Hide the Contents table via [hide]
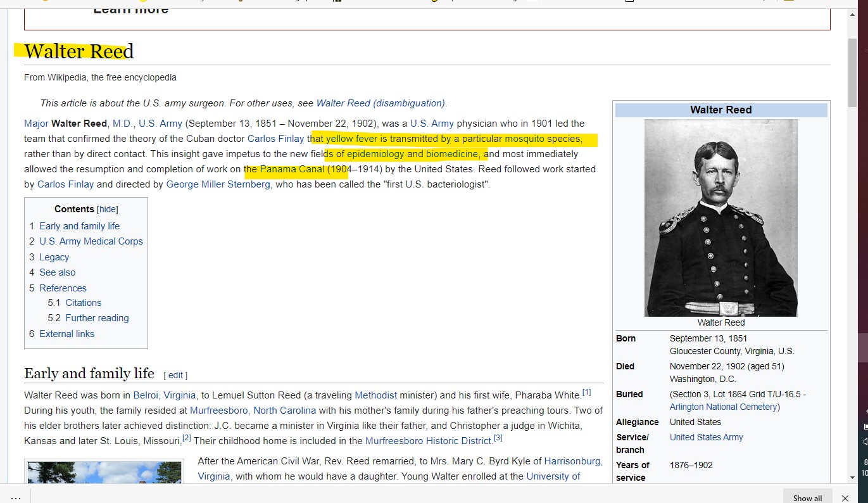 tap(108, 209)
